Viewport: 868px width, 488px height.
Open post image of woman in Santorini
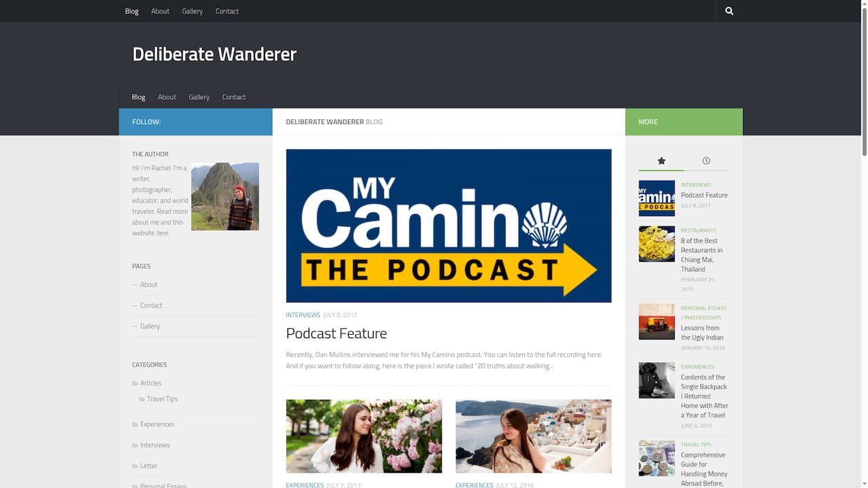(x=534, y=436)
